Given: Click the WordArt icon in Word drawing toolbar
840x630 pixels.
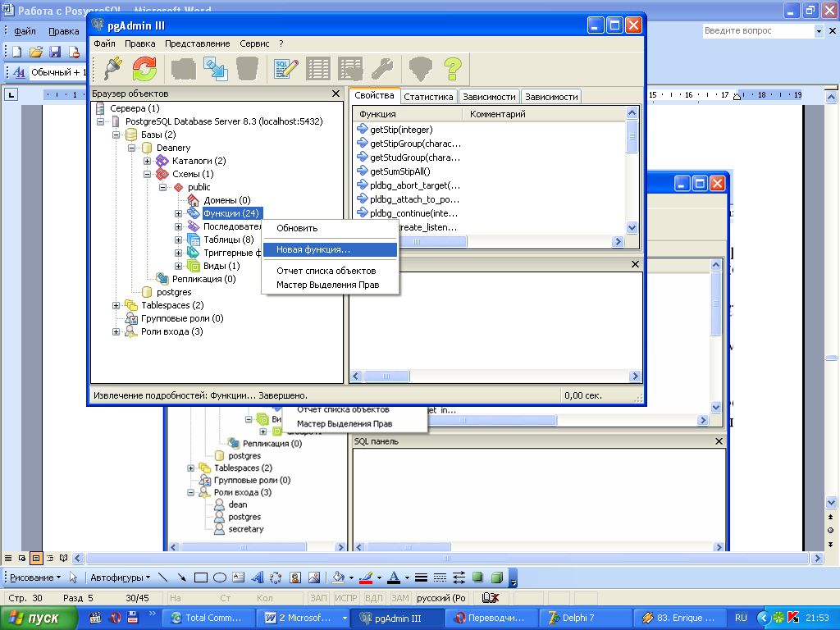Looking at the screenshot, I should [x=258, y=577].
